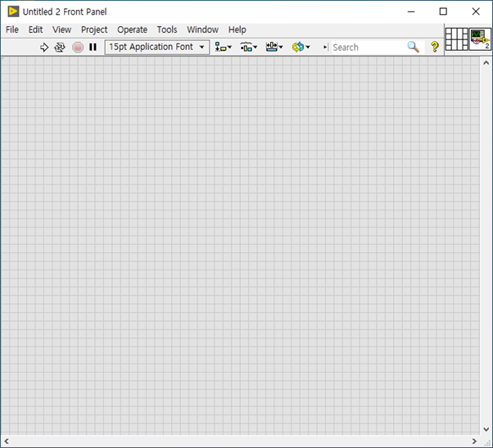Click the magnifying glass search icon
This screenshot has height=448, width=493.
(x=413, y=48)
